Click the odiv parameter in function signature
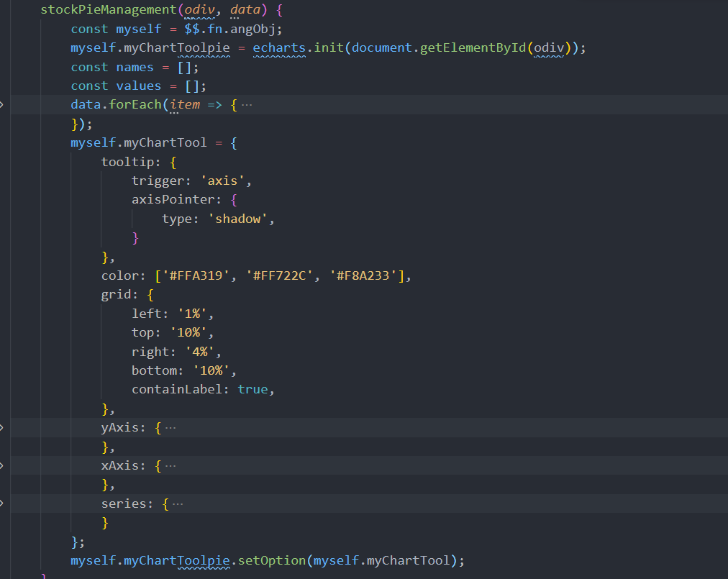This screenshot has width=728, height=579. [200, 10]
